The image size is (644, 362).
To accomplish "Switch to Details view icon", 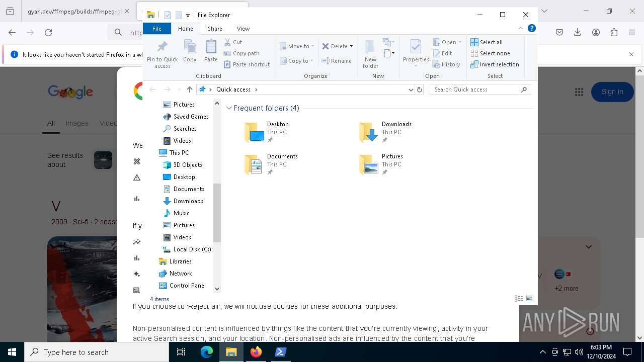I will (519, 299).
